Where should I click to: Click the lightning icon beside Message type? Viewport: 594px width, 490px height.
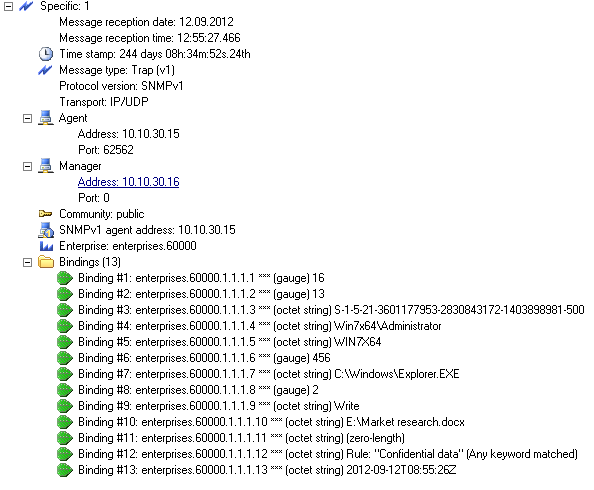45,70
